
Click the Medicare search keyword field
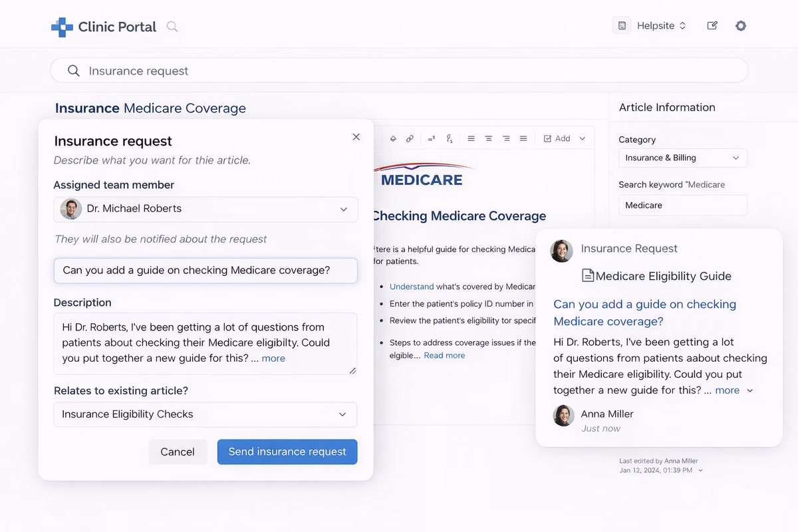point(683,205)
